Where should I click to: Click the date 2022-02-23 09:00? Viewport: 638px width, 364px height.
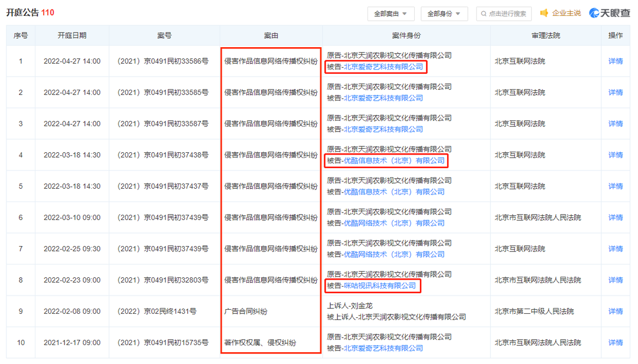pos(72,280)
